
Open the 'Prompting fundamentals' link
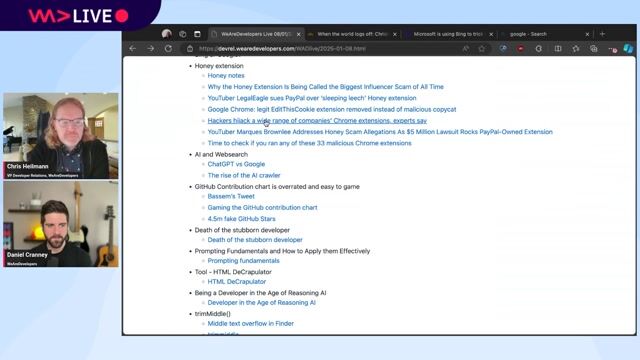click(x=244, y=260)
